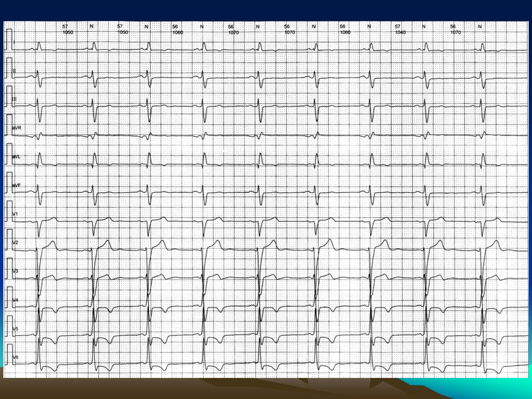
Task: Select the V2 lead label
Action: coord(15,243)
